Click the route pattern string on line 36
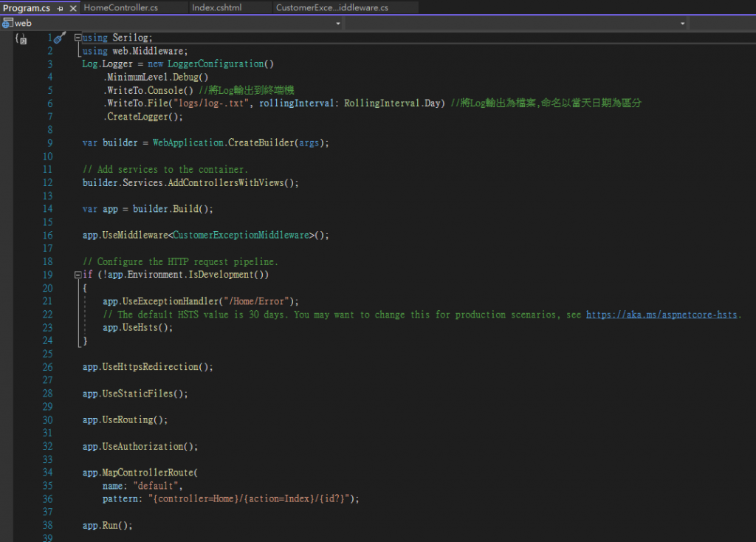Image resolution: width=756 pixels, height=542 pixels. pos(249,499)
